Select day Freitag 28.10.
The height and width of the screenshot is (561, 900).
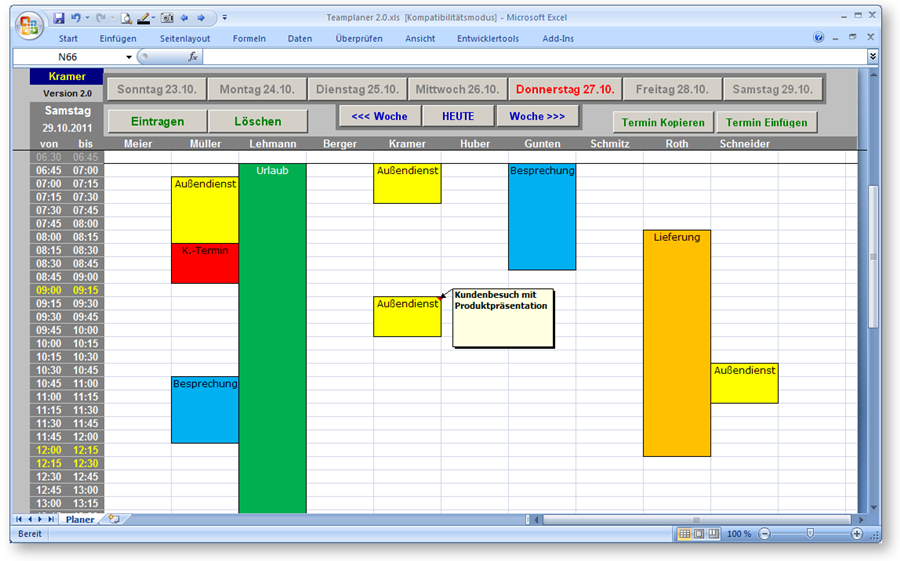[672, 90]
